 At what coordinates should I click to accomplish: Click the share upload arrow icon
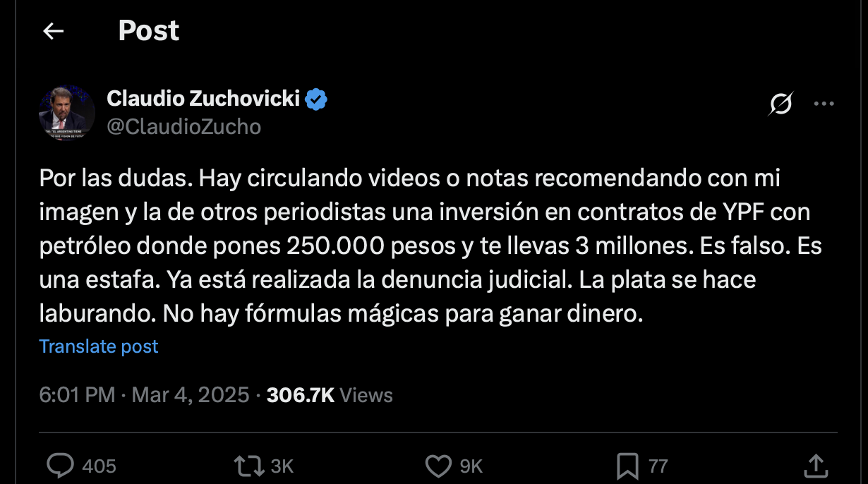[x=816, y=465]
